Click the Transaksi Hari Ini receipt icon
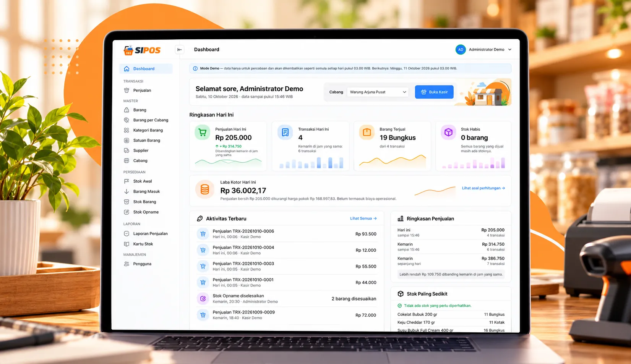This screenshot has height=364, width=631. [x=285, y=133]
